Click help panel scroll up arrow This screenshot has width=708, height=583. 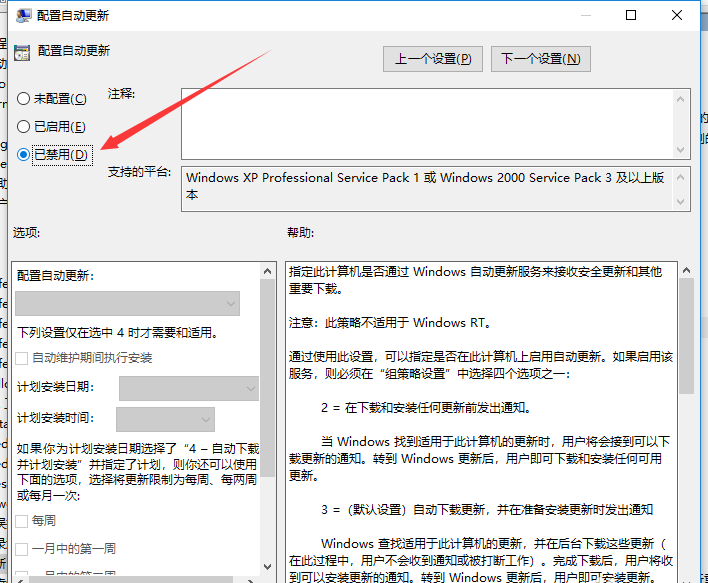686,271
